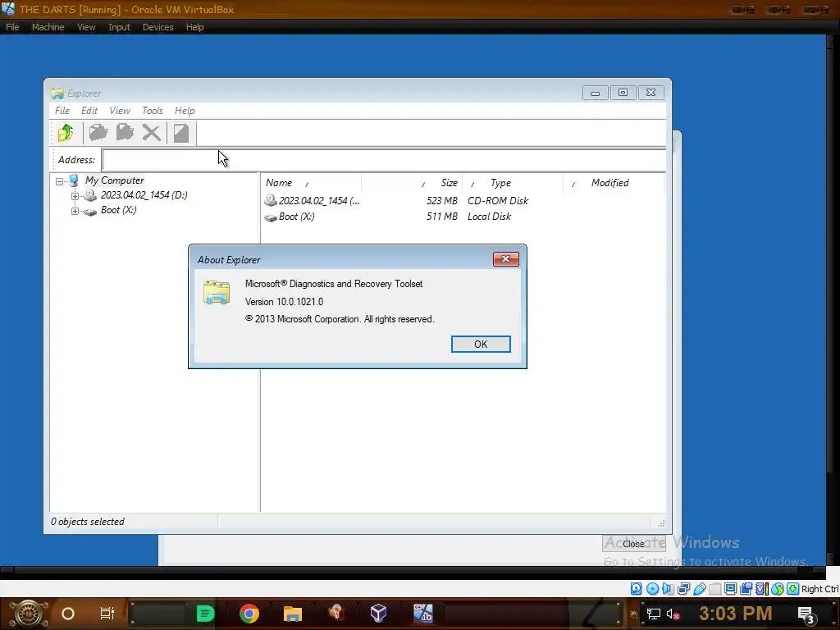Viewport: 840px width, 630px height.
Task: Open File Explorer from the taskbar
Action: (293, 614)
